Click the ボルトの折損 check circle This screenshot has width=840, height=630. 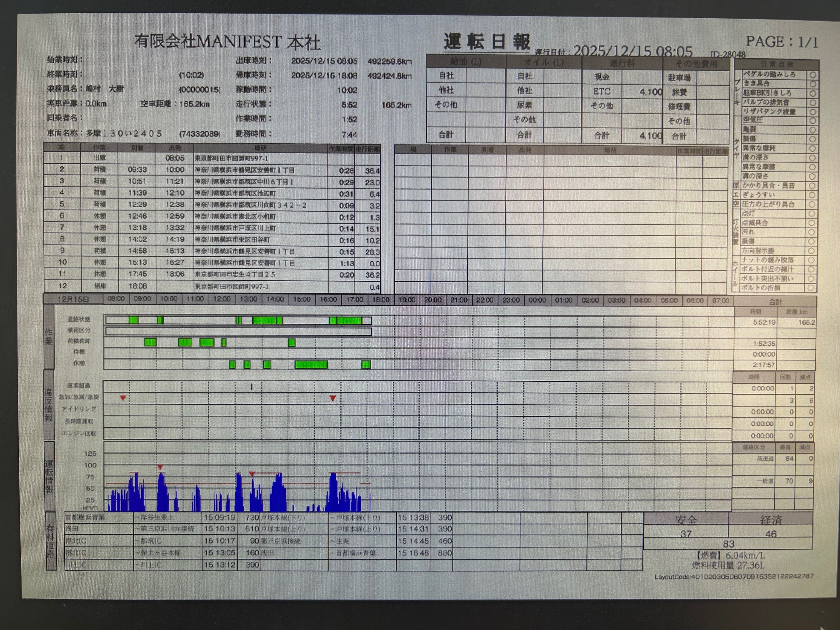[811, 288]
